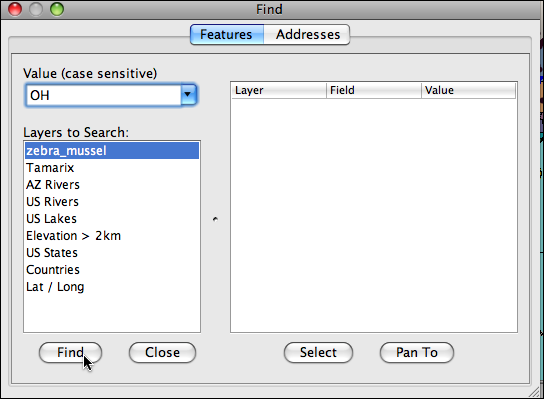Image resolution: width=544 pixels, height=399 pixels.
Task: Click the Close button
Action: point(162,353)
